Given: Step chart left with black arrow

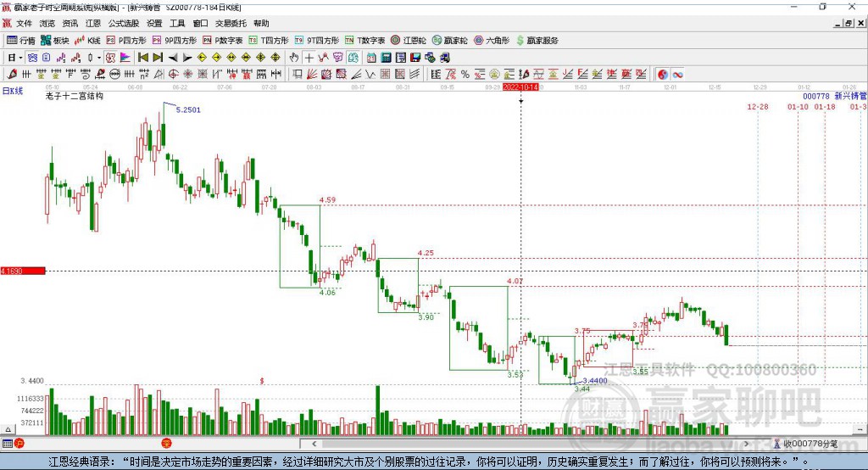Looking at the screenshot, I should (173, 58).
